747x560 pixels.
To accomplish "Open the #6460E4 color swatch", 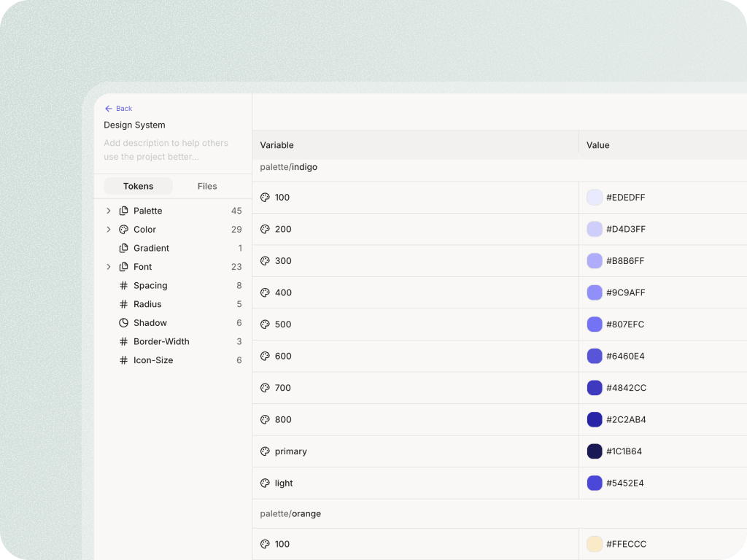I will (595, 356).
